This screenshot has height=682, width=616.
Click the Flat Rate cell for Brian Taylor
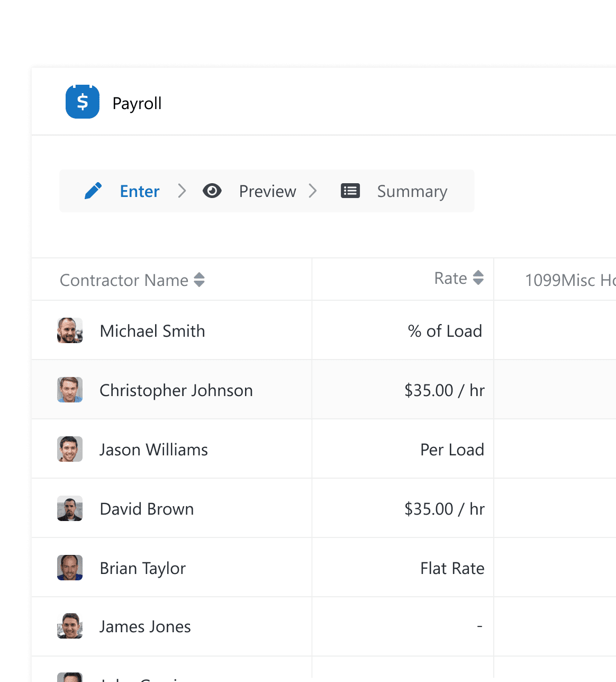click(452, 568)
